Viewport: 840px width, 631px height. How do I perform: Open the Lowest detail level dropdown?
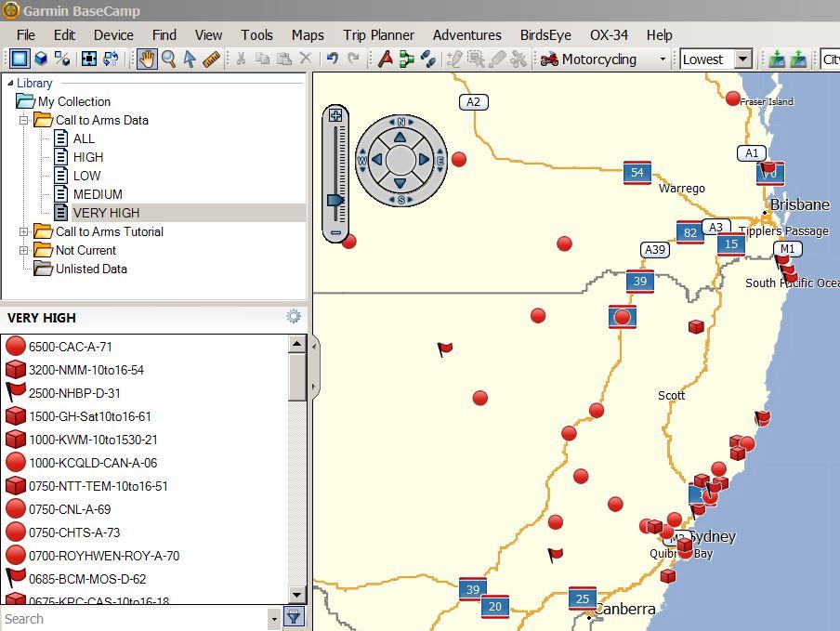[x=743, y=59]
